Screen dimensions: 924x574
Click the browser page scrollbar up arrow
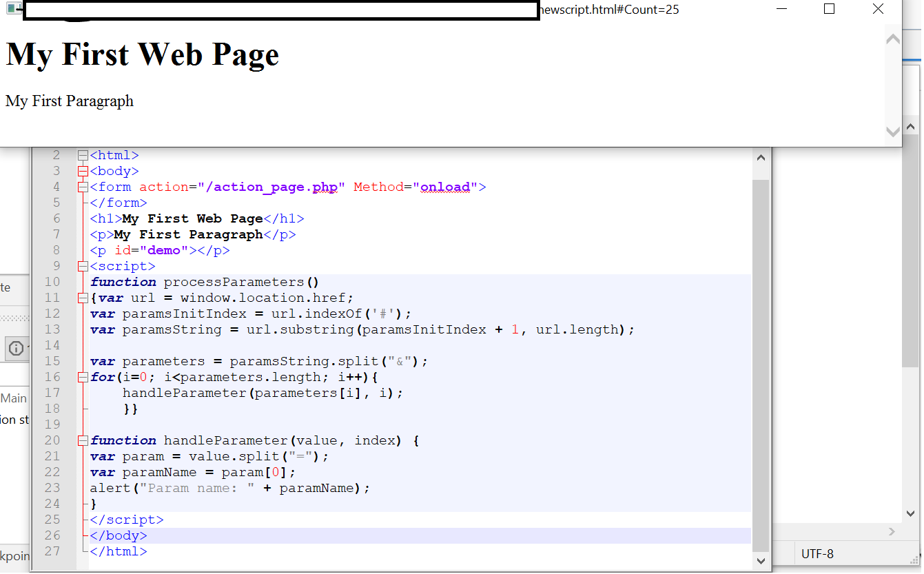coord(893,39)
